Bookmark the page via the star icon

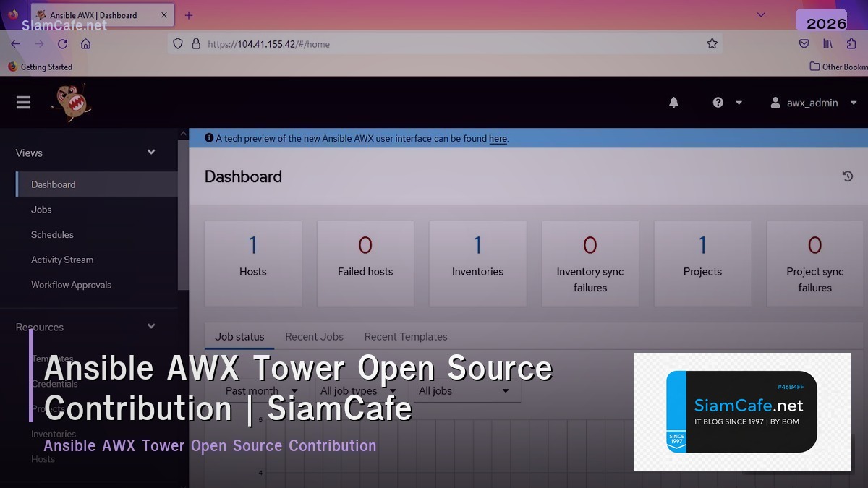pos(712,43)
